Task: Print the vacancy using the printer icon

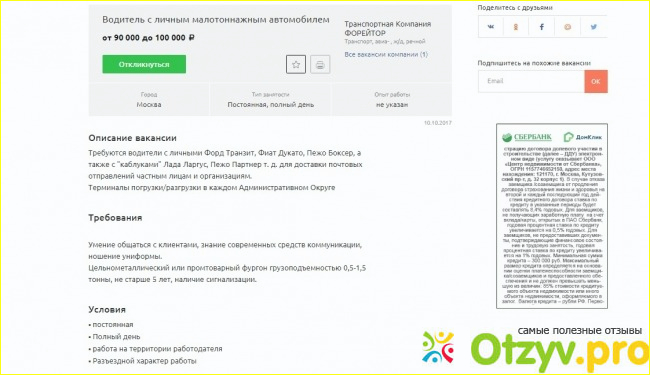Action: click(x=320, y=64)
